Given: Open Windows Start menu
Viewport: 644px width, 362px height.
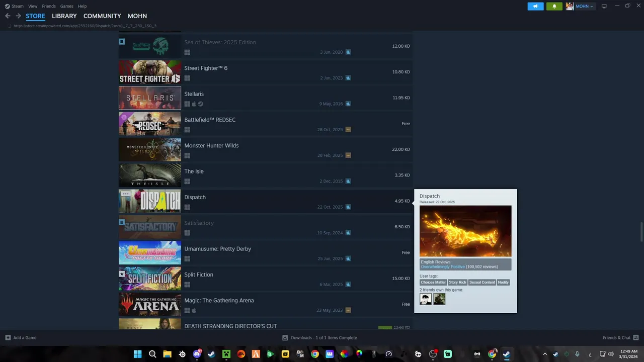Looking at the screenshot, I should [137, 354].
